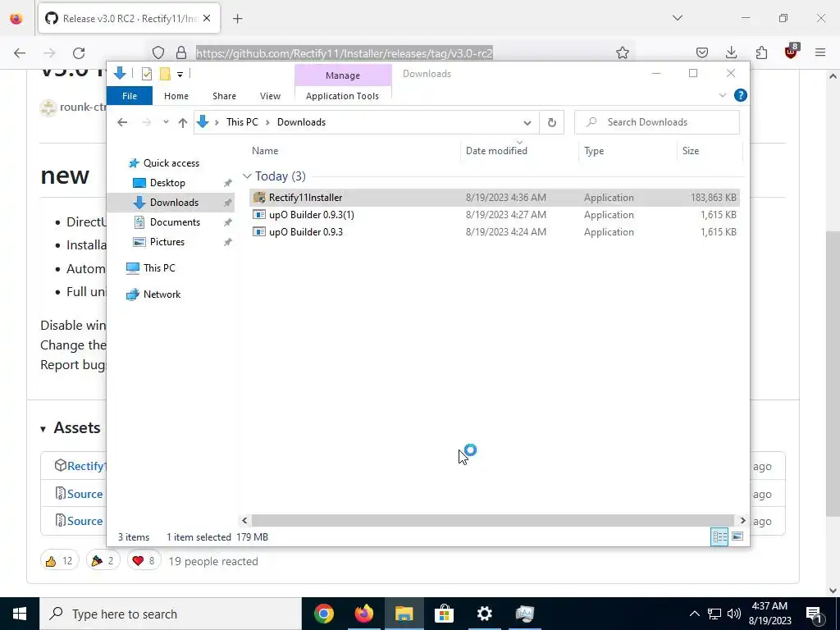The image size is (840, 630).
Task: Refresh the Downloads folder
Action: point(552,123)
